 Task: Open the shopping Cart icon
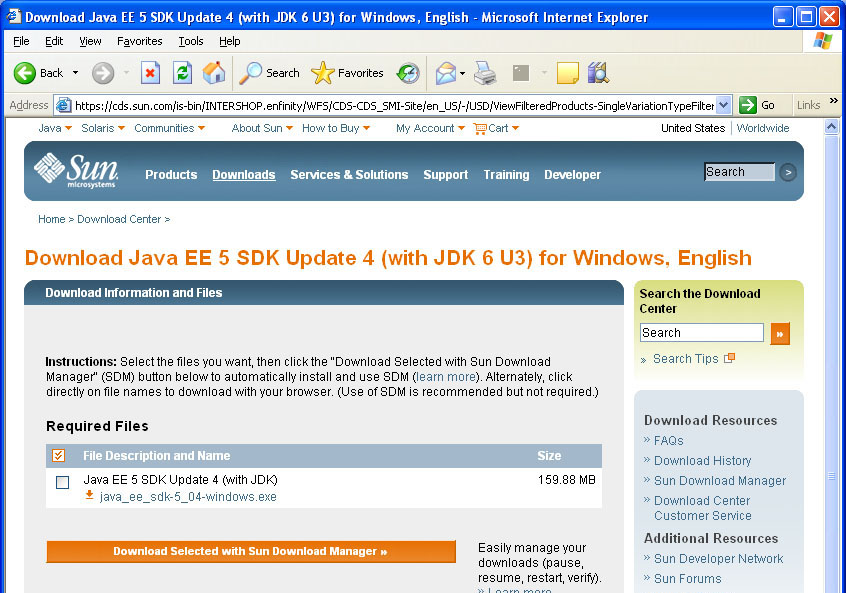click(x=480, y=128)
